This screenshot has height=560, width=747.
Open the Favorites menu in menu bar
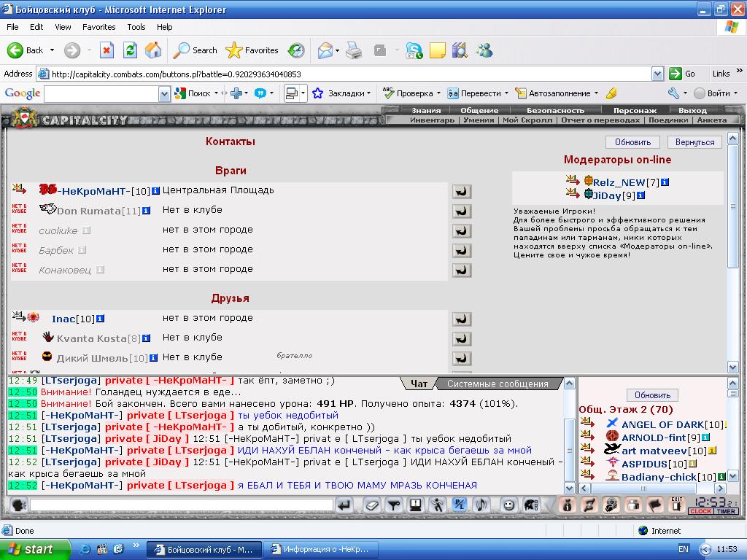tap(98, 27)
